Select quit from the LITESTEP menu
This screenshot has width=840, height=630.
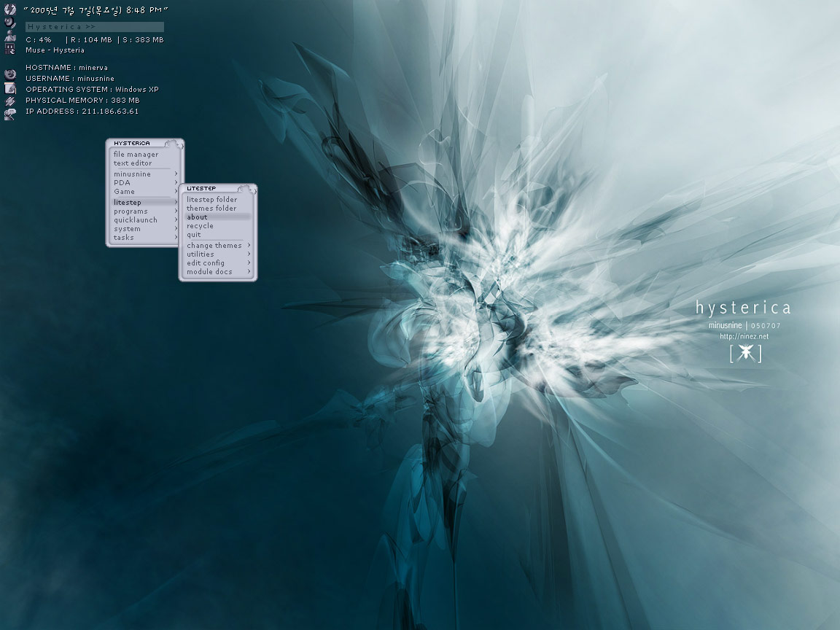pyautogui.click(x=192, y=234)
